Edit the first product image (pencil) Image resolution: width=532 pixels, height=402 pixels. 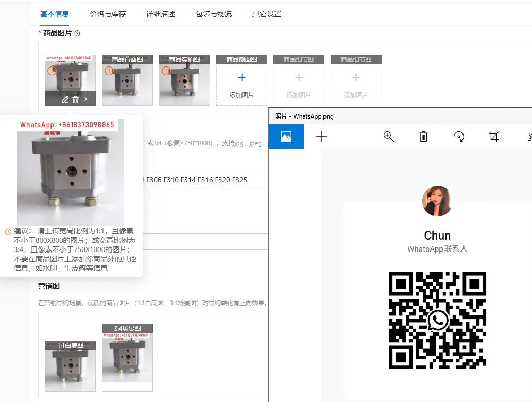[65, 99]
